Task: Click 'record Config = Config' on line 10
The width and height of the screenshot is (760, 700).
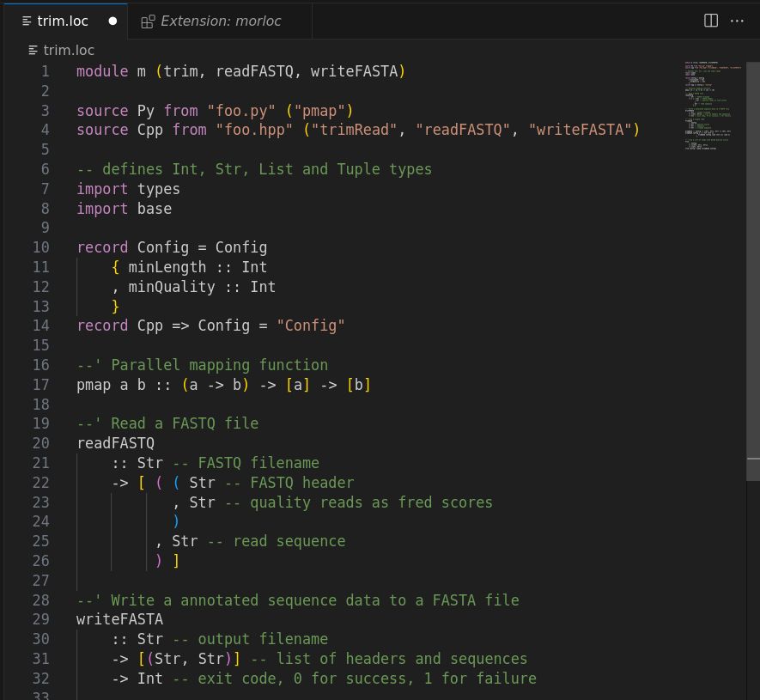Action: click(172, 247)
